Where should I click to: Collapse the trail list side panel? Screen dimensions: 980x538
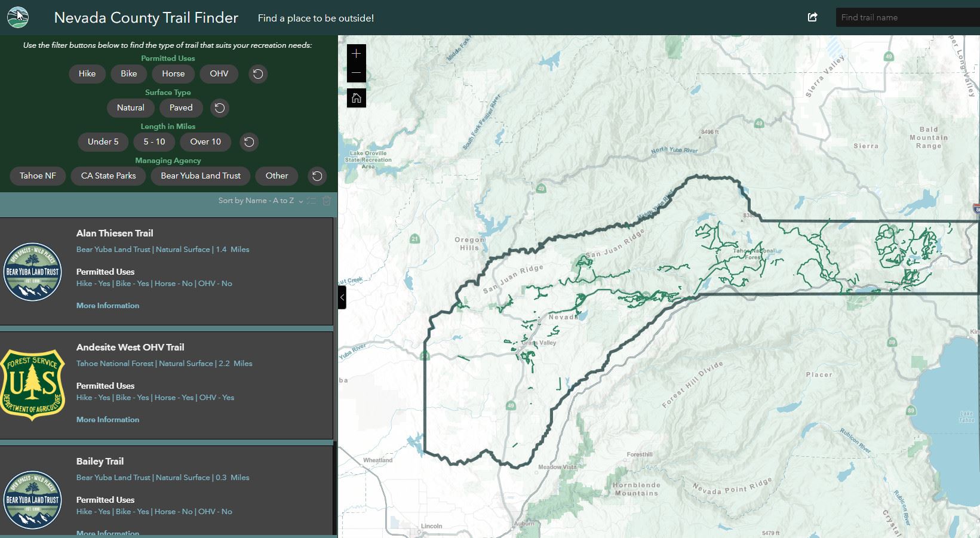[x=342, y=297]
